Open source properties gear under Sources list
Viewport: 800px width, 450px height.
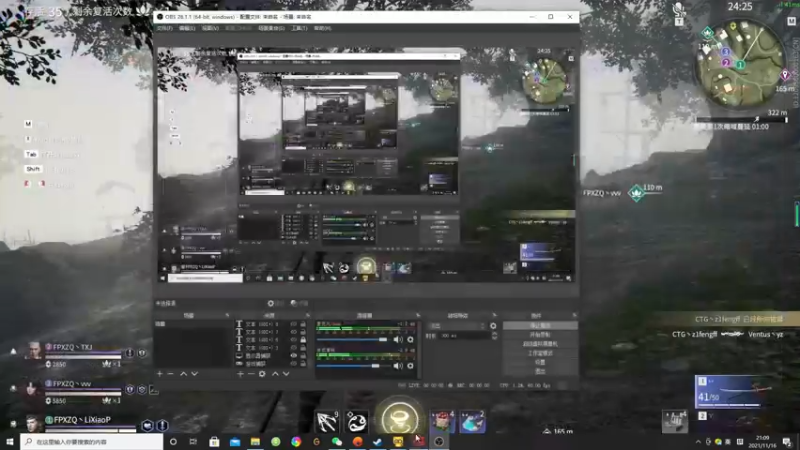point(262,374)
